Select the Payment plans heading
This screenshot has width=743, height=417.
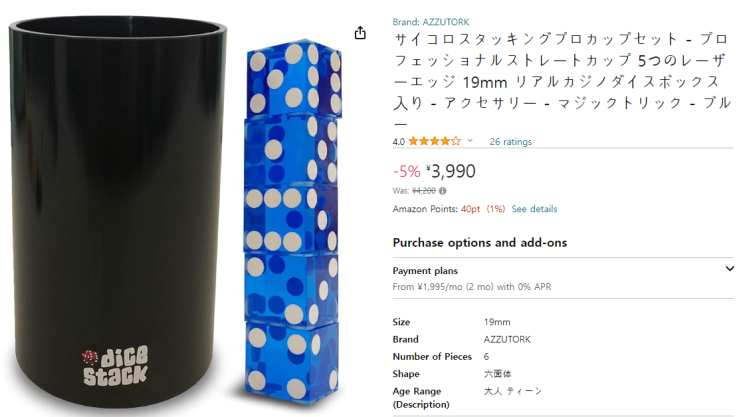[425, 271]
